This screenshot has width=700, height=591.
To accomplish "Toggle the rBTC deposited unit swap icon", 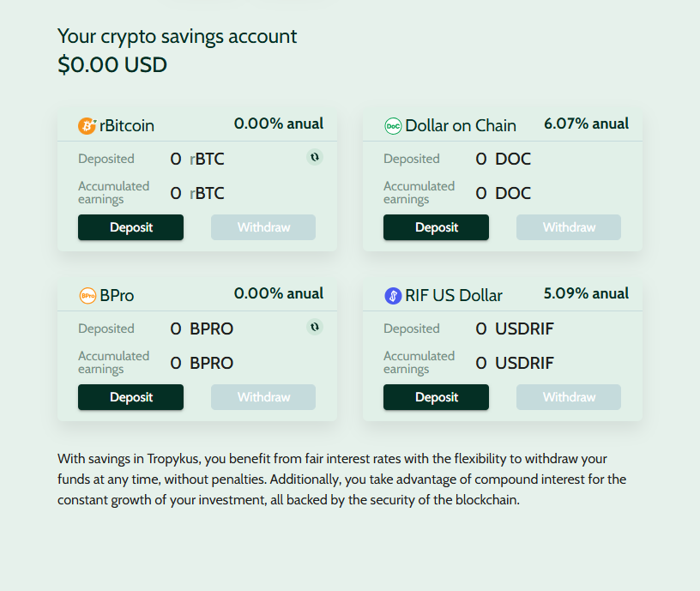I will point(315,157).
